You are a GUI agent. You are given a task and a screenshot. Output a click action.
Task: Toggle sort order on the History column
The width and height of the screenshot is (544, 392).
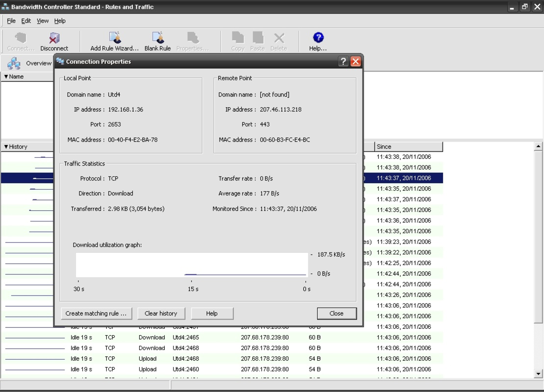(27, 147)
